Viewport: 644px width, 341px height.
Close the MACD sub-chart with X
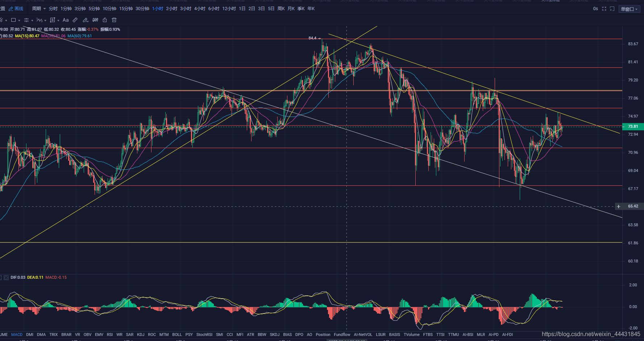click(6, 278)
